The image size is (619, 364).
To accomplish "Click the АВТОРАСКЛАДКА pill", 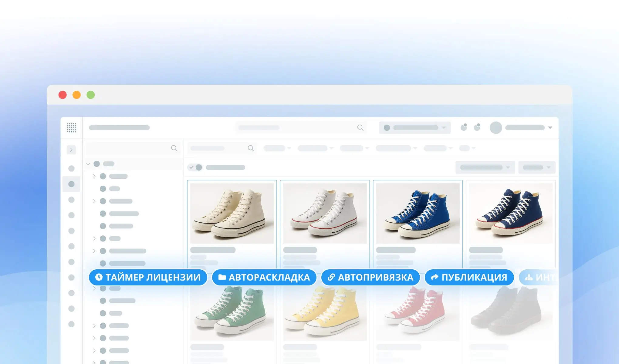I will (x=264, y=277).
